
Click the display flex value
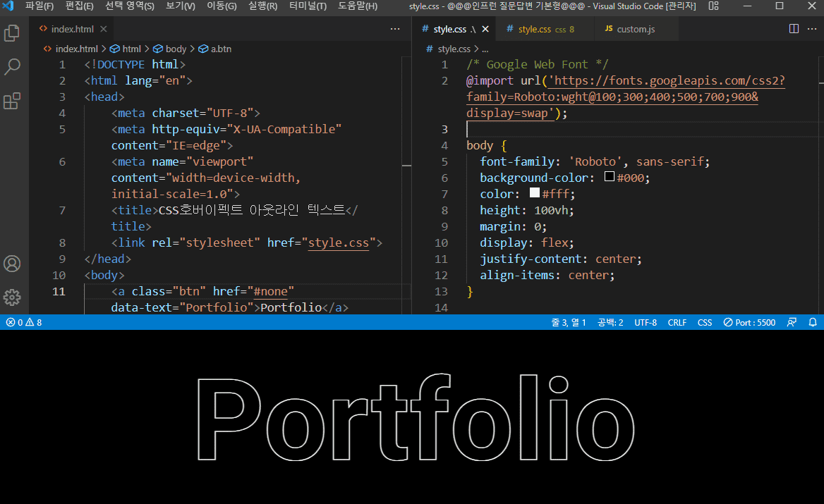(555, 242)
